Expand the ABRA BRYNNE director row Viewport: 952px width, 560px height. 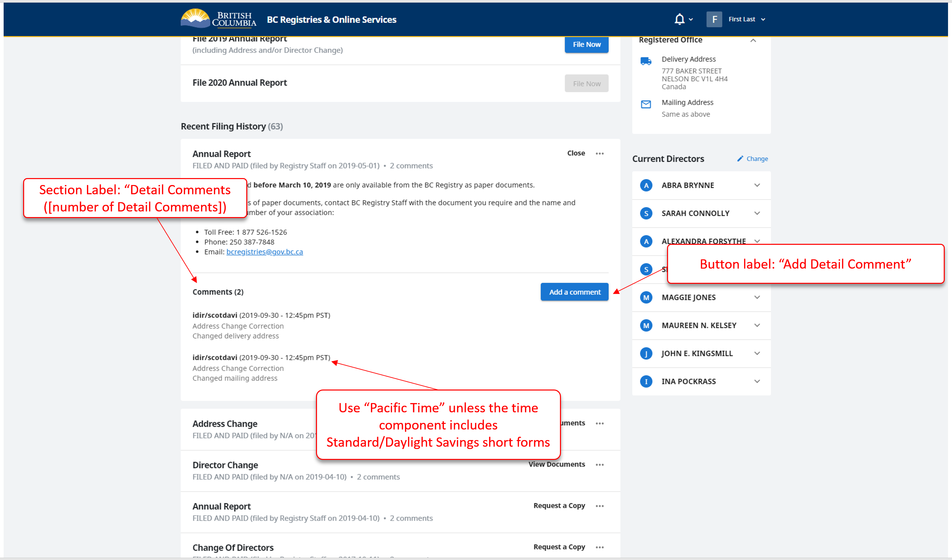pos(757,185)
